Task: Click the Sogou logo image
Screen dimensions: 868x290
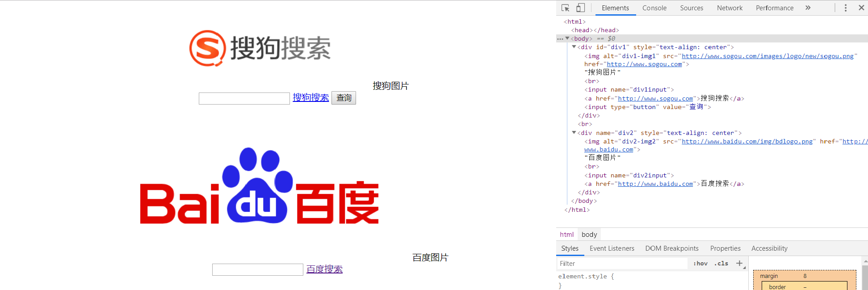Action: 260,48
